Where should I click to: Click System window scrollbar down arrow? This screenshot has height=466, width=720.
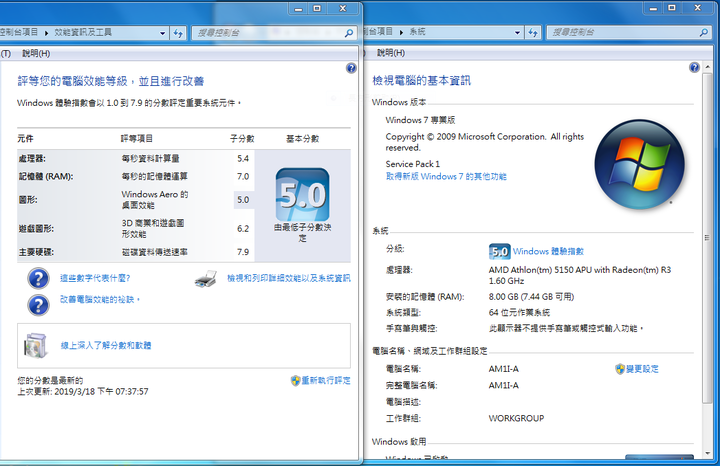tap(708, 454)
